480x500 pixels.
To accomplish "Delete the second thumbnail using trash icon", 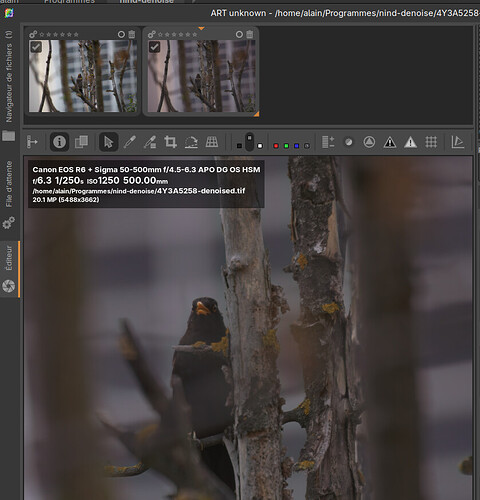I will point(250,34).
